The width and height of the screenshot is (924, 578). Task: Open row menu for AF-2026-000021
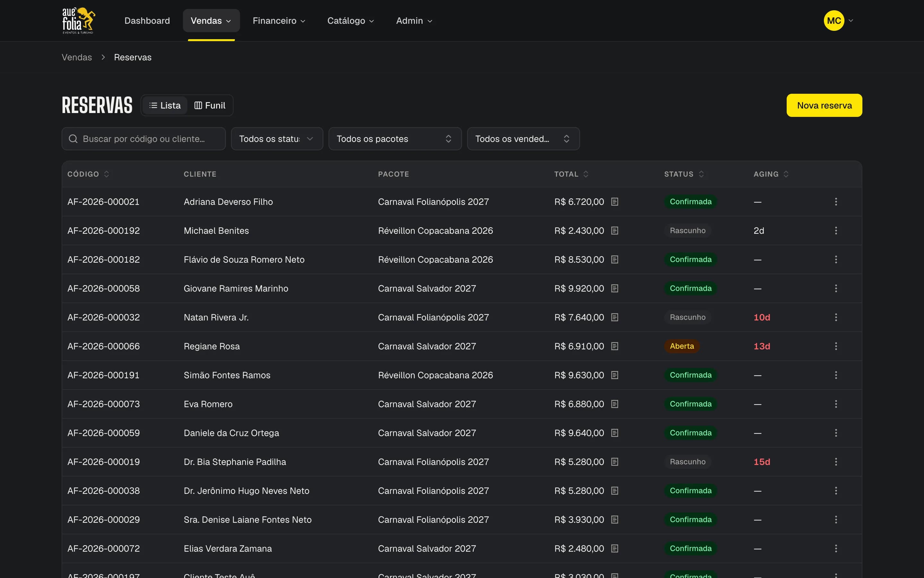[x=836, y=201]
